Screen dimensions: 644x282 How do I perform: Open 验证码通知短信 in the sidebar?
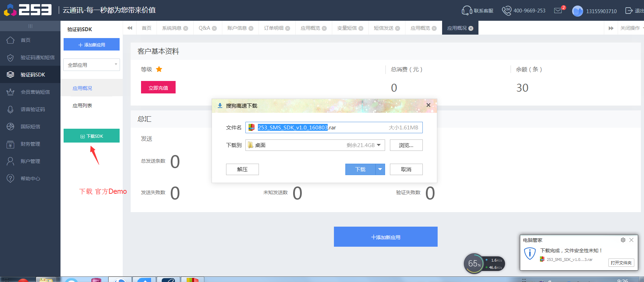pos(30,57)
